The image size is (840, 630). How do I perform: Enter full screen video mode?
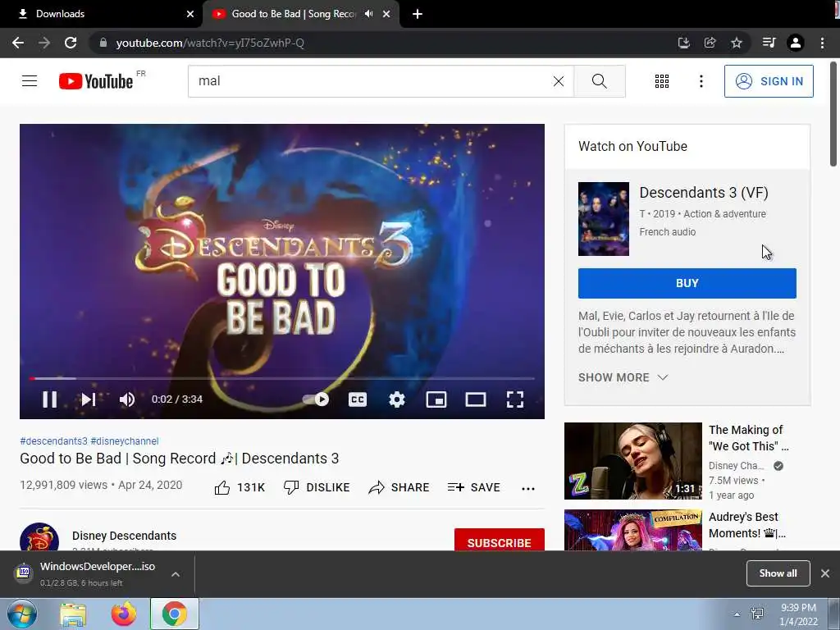coord(515,399)
